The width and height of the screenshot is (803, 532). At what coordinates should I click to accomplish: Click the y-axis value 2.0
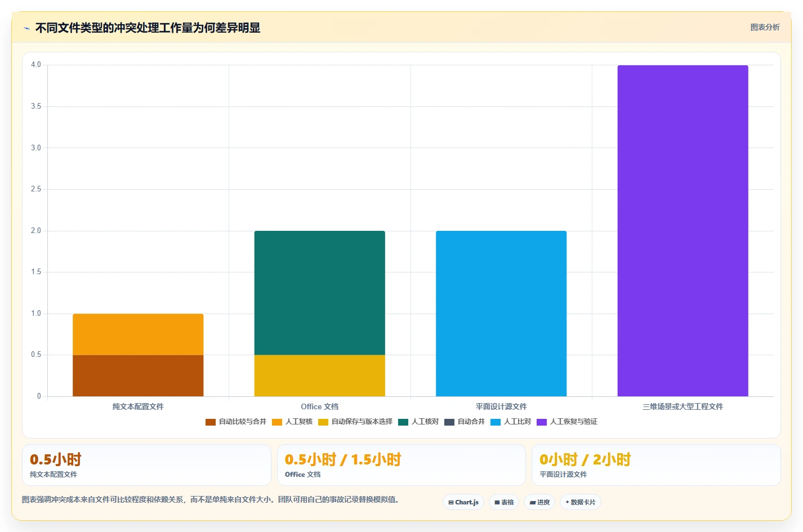tap(36, 231)
